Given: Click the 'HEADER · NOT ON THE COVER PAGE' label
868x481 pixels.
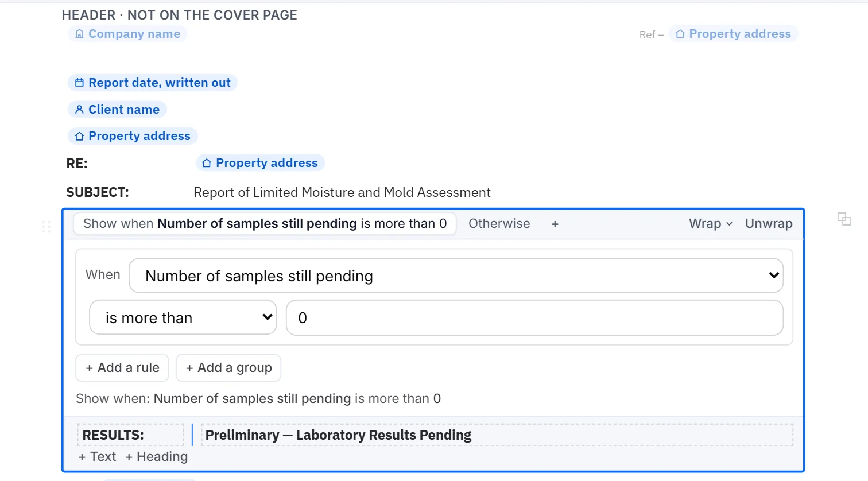Looking at the screenshot, I should [180, 15].
